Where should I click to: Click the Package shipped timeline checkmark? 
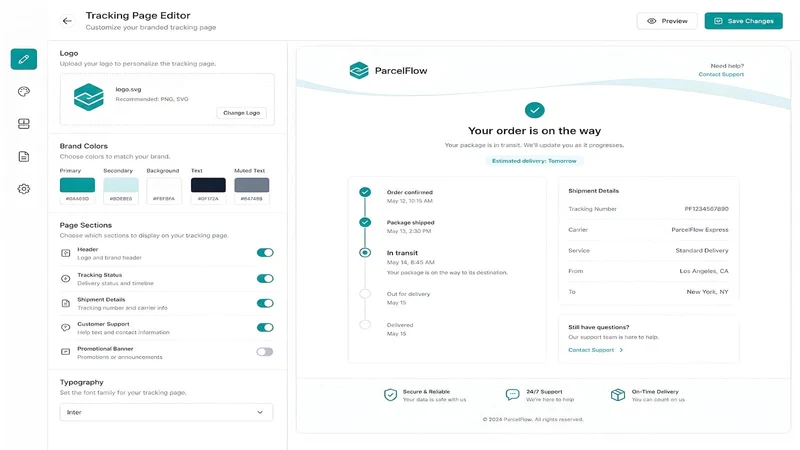365,222
